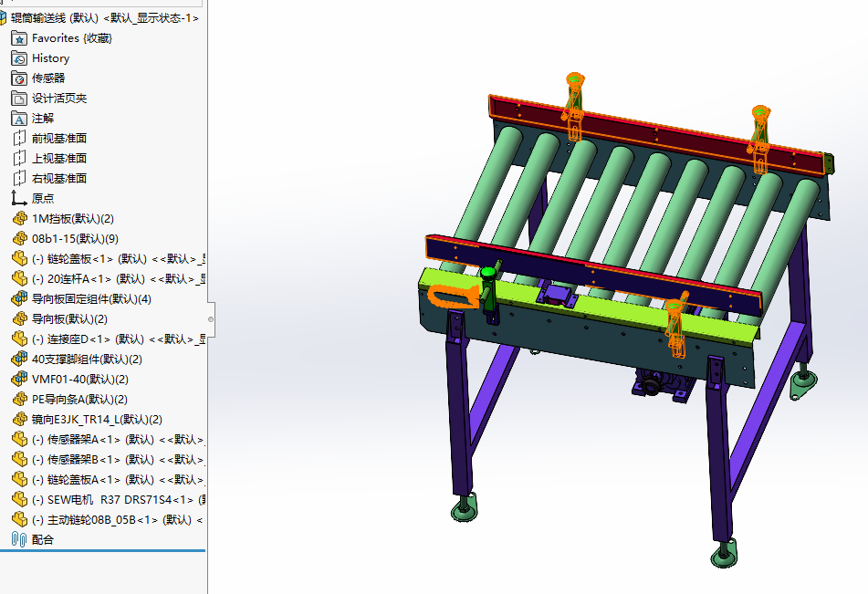This screenshot has width=868, height=594.
Task: Click the 导向板固定组件 subassembly icon
Action: pos(19,299)
